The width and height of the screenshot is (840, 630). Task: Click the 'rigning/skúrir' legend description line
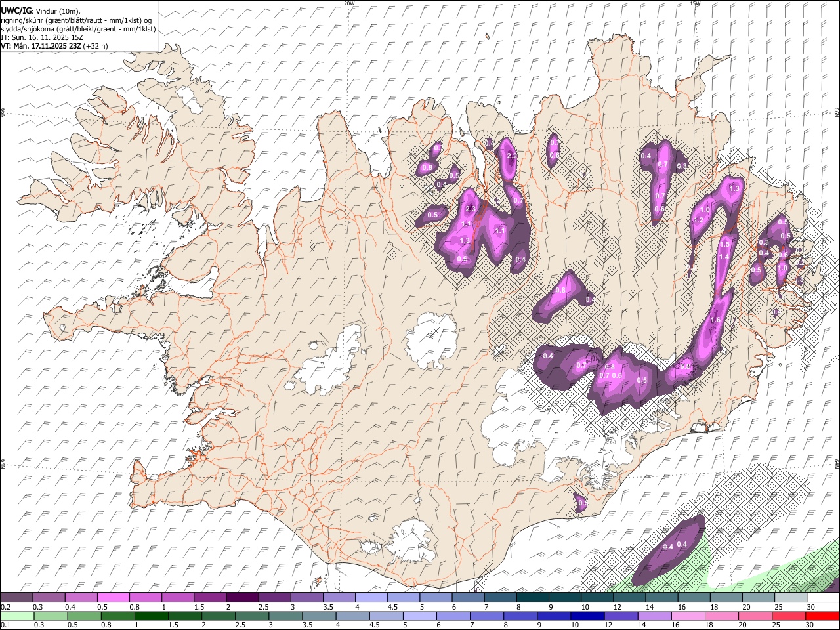point(75,20)
